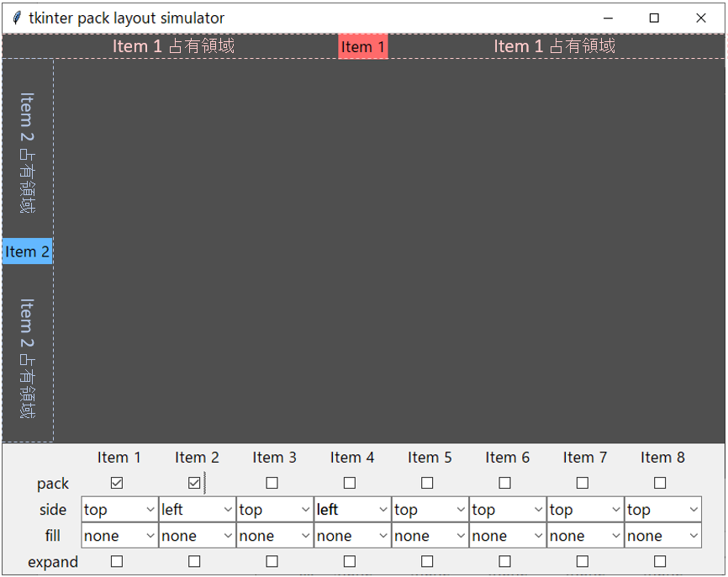Open the side dropdown for Item 5
Image resolution: width=728 pixels, height=577 pixels.
430,510
